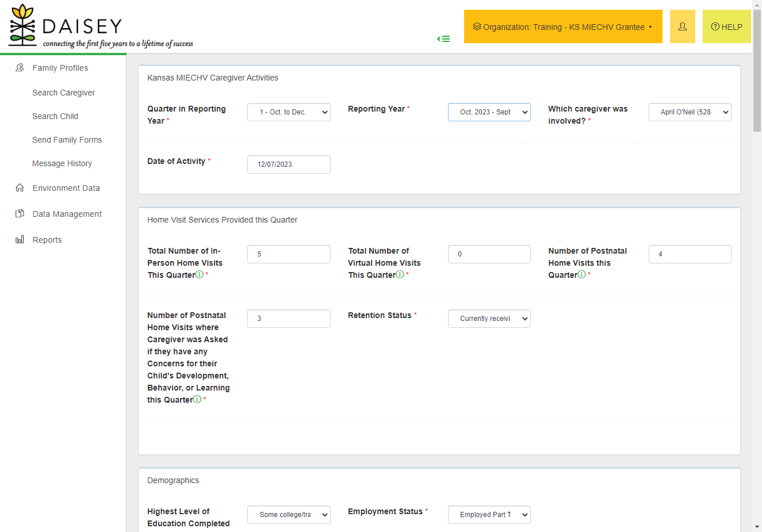Open the Which caregiver was involved dropdown
Image resolution: width=762 pixels, height=532 pixels.
[x=690, y=112]
